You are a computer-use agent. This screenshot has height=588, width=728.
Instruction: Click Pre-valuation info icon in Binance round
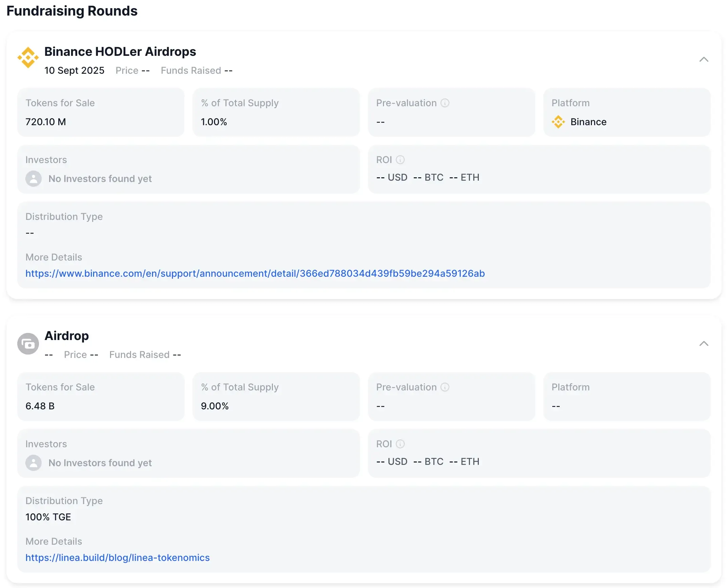pos(445,103)
